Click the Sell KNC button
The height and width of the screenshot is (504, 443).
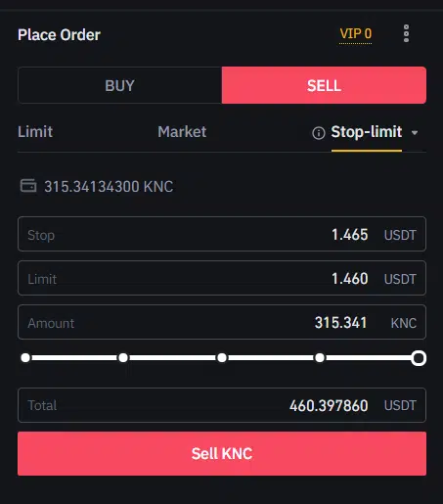(x=222, y=453)
